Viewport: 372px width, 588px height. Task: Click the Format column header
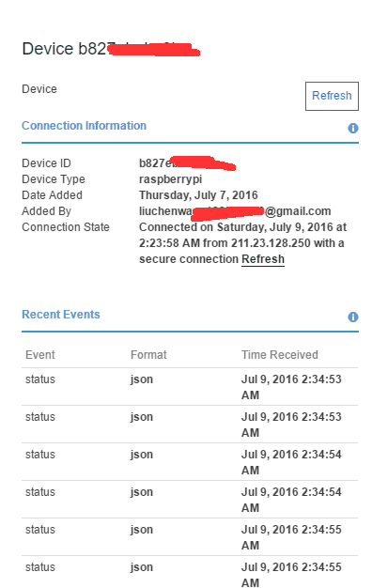148,355
